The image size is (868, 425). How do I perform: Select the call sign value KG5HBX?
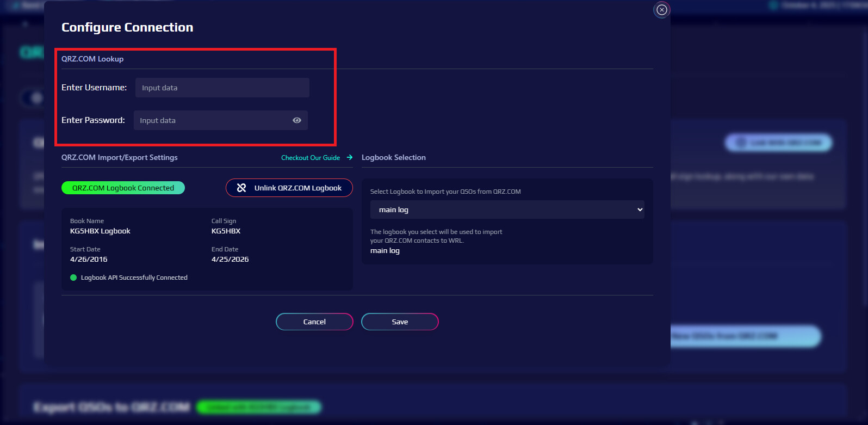click(x=226, y=231)
